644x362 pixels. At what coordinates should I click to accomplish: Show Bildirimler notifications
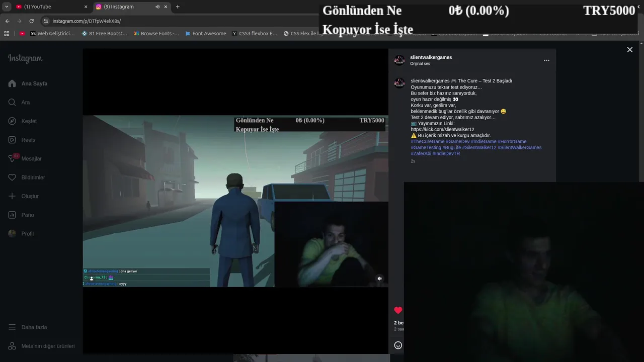click(x=27, y=177)
